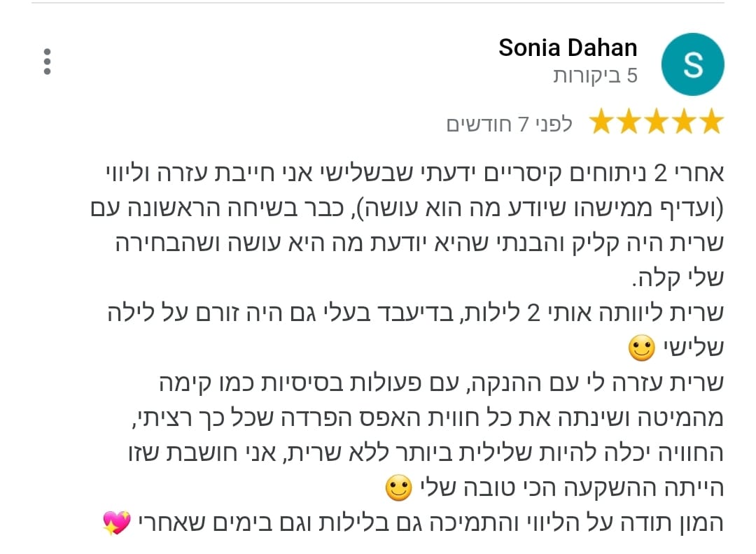Open Sonia Dahan's profile name link
756x554 pixels.
point(568,48)
